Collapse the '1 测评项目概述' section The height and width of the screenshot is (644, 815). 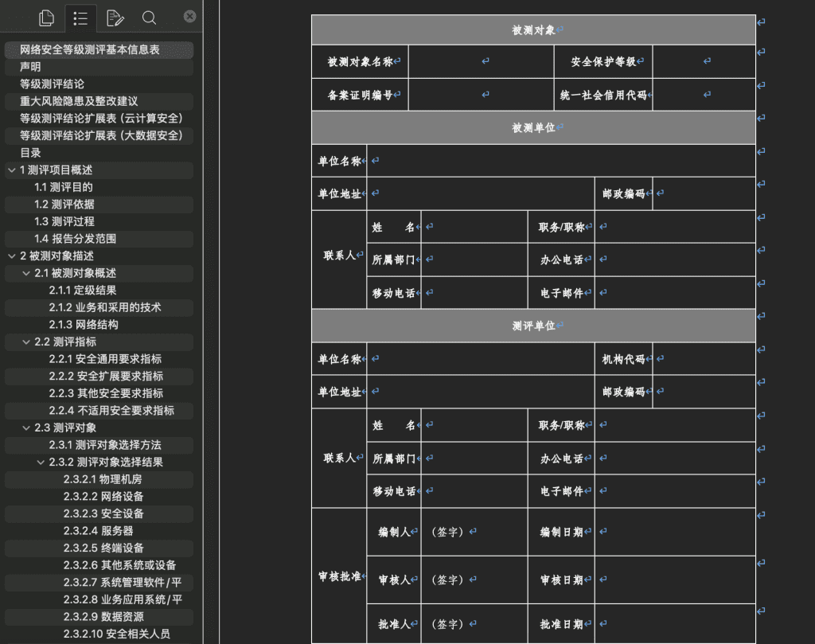tap(11, 170)
